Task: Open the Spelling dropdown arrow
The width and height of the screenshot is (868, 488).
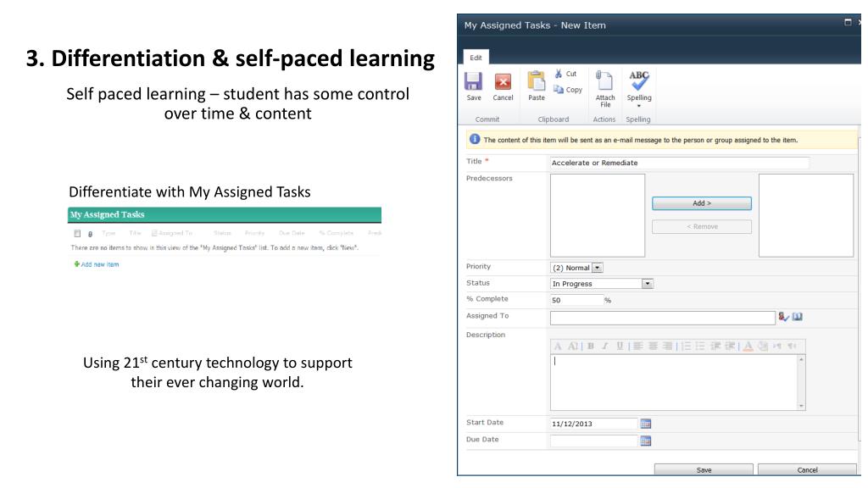Action: click(x=639, y=106)
